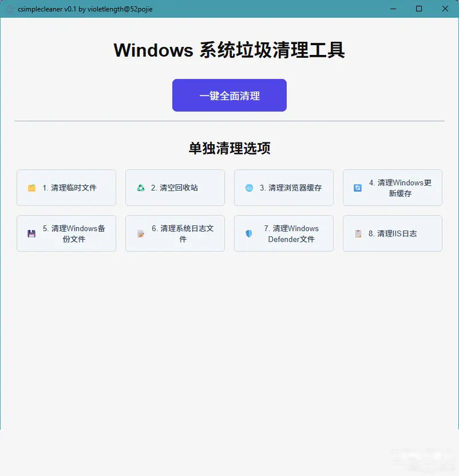The width and height of the screenshot is (459, 476).
Task: Maximize the csimplecleaner window
Action: tap(419, 9)
